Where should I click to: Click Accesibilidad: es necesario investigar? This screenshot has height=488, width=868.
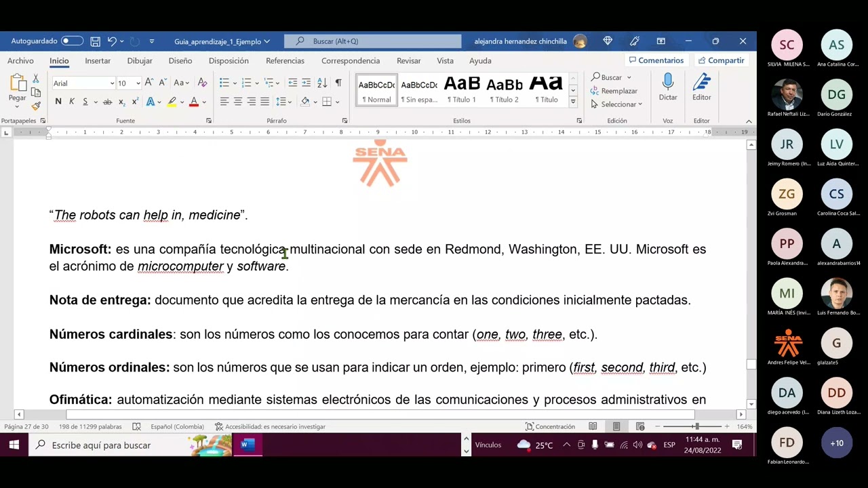click(x=270, y=426)
